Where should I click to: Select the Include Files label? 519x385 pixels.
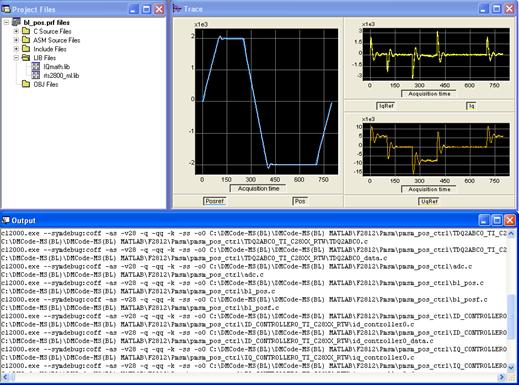[50, 49]
